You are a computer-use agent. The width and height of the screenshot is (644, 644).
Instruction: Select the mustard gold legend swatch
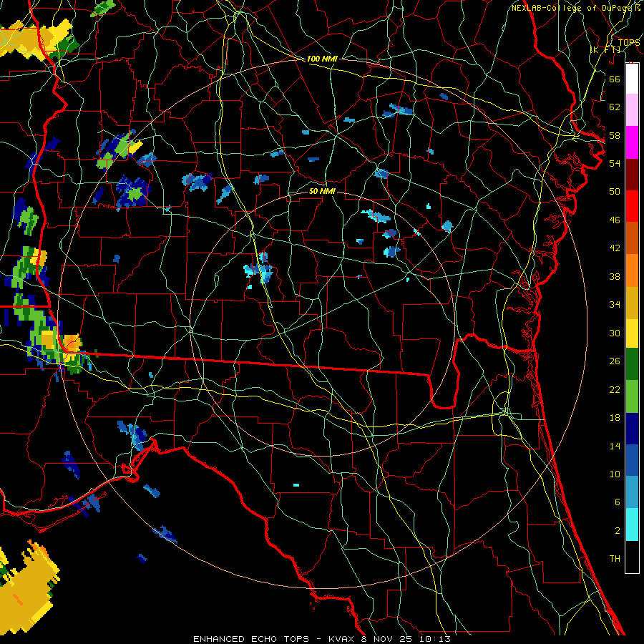coord(632,303)
